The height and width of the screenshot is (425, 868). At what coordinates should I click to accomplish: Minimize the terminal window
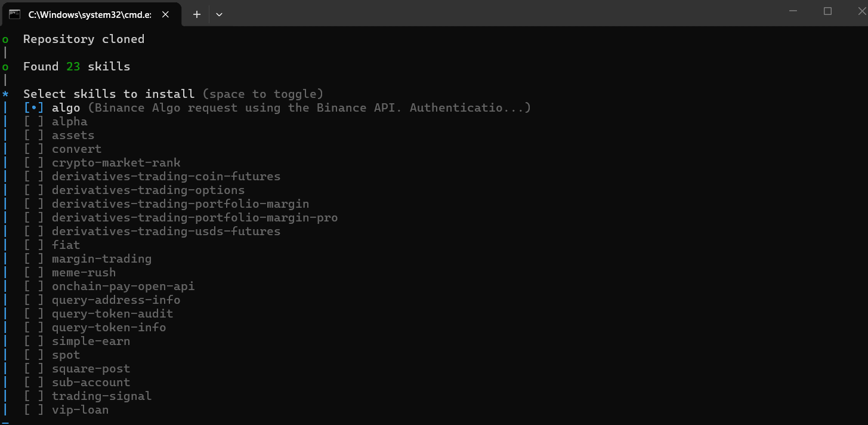pyautogui.click(x=793, y=11)
